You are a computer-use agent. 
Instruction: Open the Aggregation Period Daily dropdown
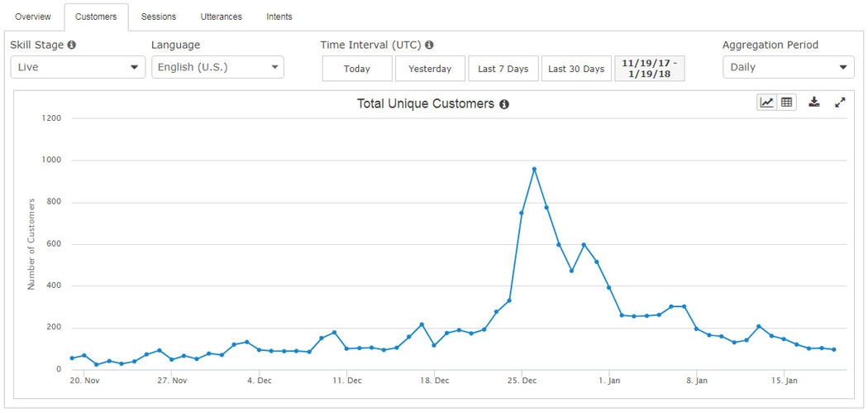(789, 67)
